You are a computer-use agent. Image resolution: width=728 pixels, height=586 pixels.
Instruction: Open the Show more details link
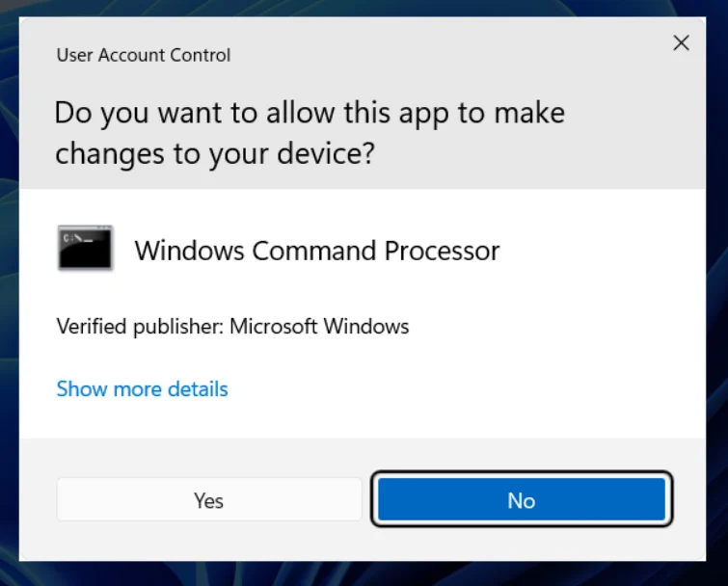pyautogui.click(x=142, y=388)
